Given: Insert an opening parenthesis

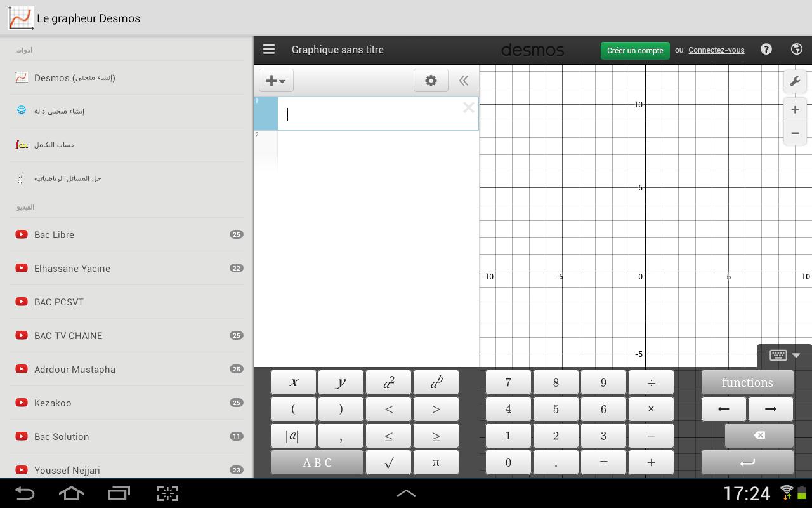Looking at the screenshot, I should [x=293, y=409].
